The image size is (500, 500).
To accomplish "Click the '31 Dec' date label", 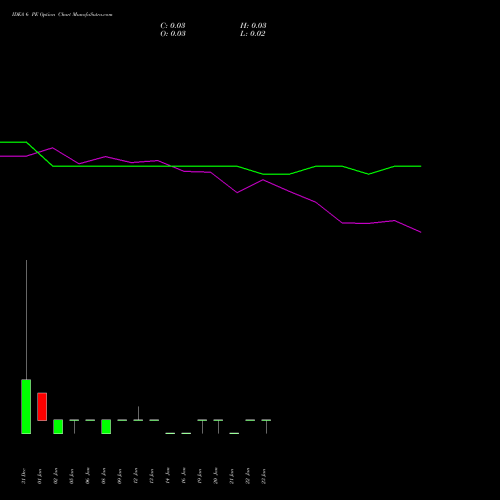I will click(24, 476).
